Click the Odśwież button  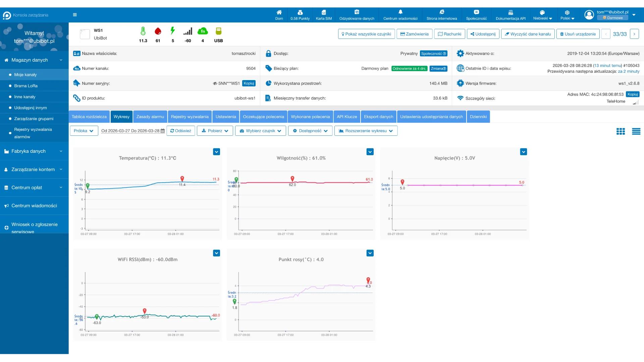tap(180, 131)
